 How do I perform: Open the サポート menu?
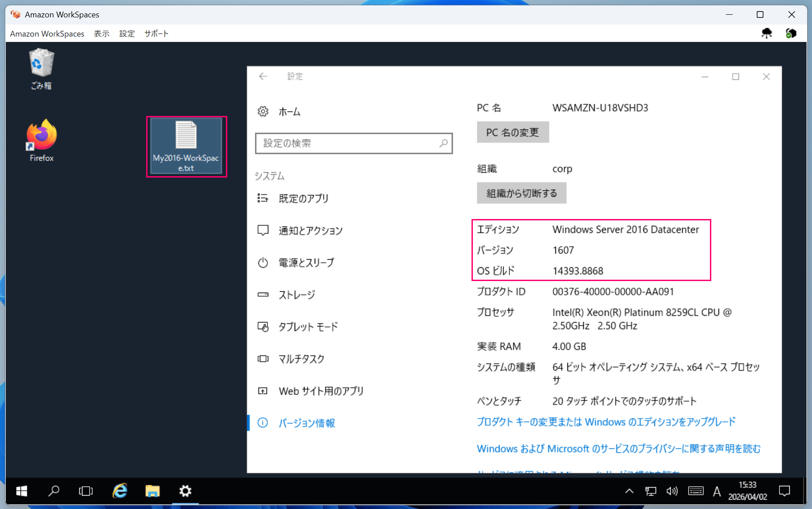tap(156, 33)
